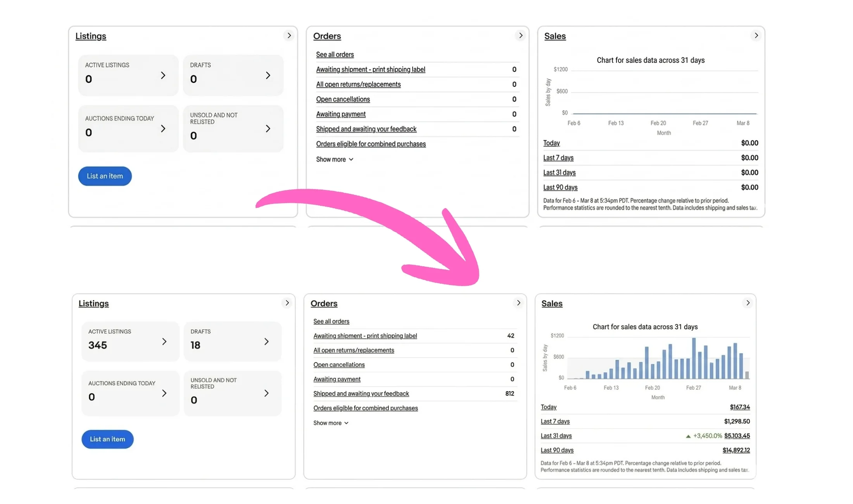
Task: Click arrow icon on top Sales card header
Action: point(756,36)
